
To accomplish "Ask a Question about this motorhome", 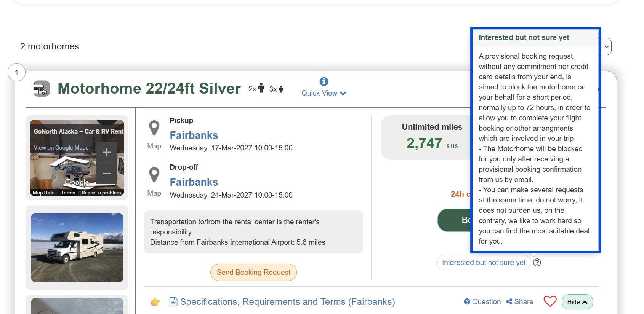I will point(482,302).
